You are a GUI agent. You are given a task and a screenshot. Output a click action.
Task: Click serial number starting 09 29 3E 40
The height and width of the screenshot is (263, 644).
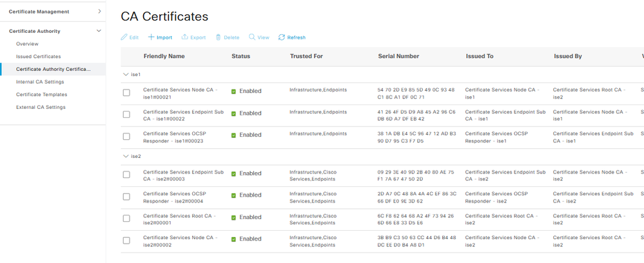click(x=416, y=175)
